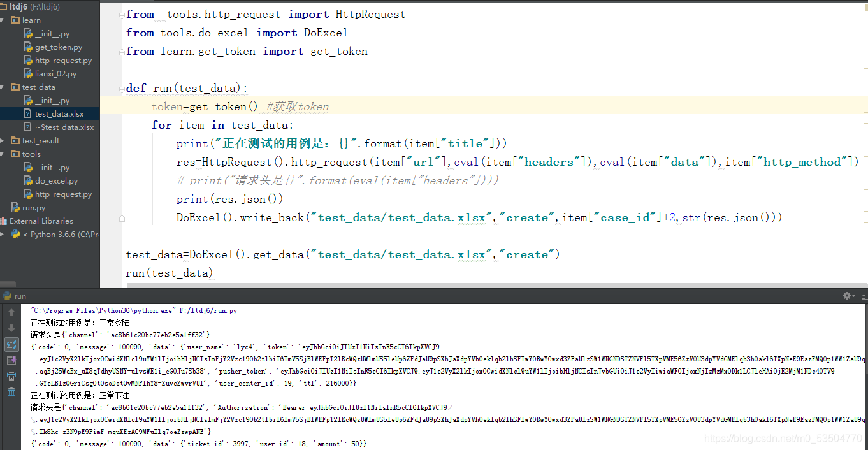The image size is (868, 450).
Task: Click the restore layout icon in run panel
Action: coord(11,360)
